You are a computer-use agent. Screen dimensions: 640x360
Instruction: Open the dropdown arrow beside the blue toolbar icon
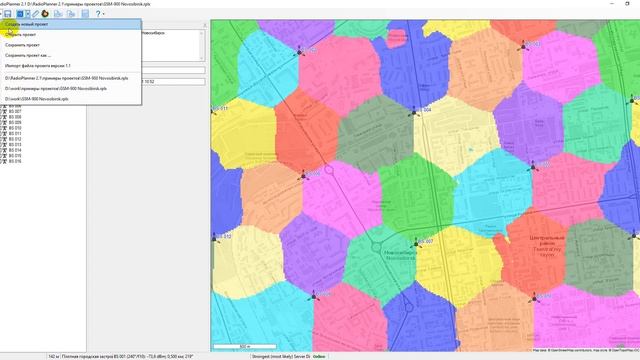coord(27,14)
